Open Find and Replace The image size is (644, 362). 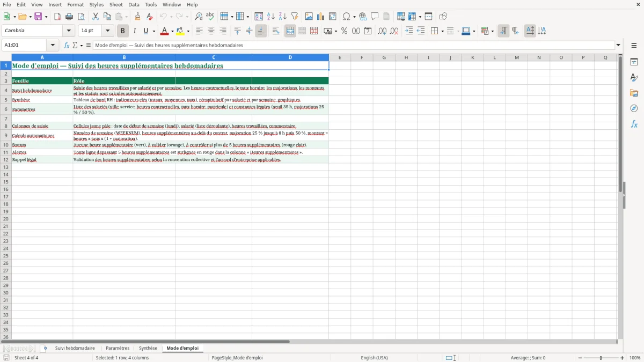click(199, 17)
